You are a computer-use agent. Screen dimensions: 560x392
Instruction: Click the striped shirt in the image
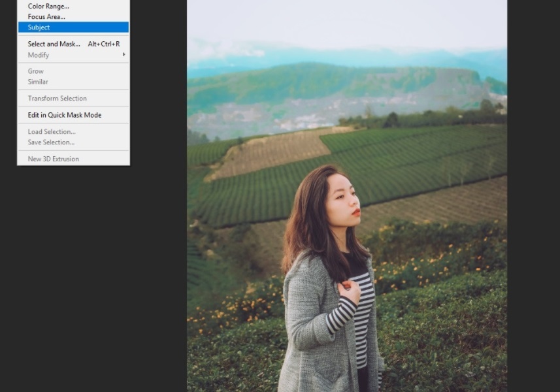[x=363, y=327]
